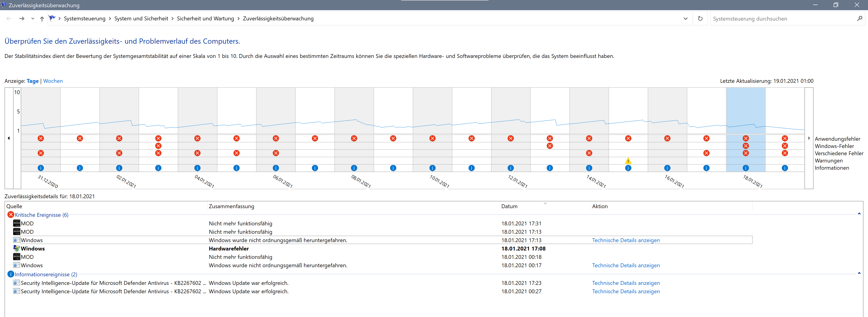Click the blue info icon beside Informationsereignisse
The width and height of the screenshot is (868, 317).
11,274
